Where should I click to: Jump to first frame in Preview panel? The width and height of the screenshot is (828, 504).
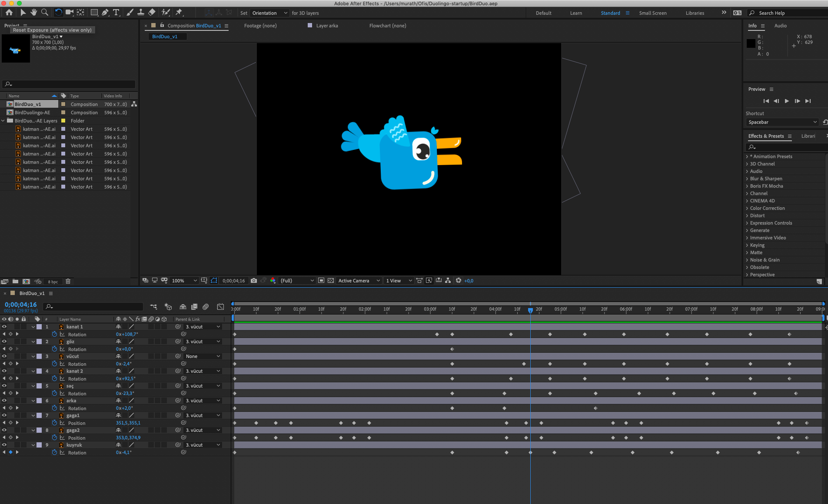click(766, 101)
